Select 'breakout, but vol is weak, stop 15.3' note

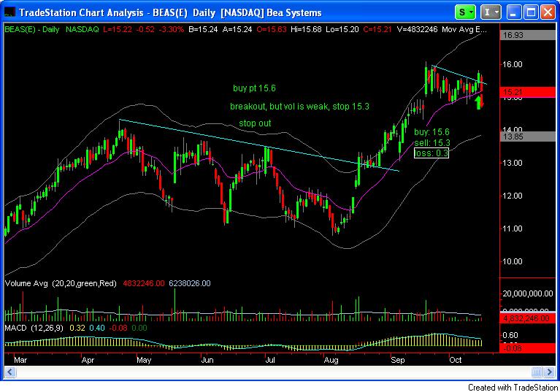click(299, 107)
